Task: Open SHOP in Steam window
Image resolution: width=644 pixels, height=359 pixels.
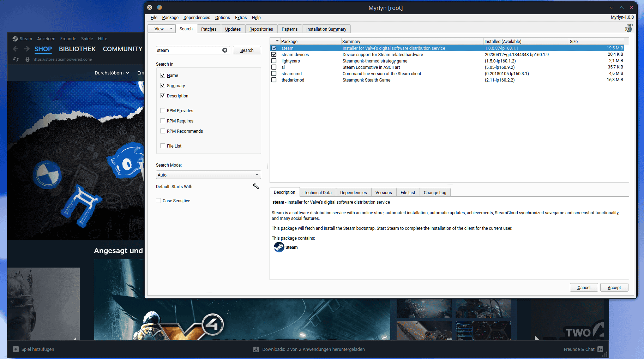Action: pyautogui.click(x=43, y=49)
